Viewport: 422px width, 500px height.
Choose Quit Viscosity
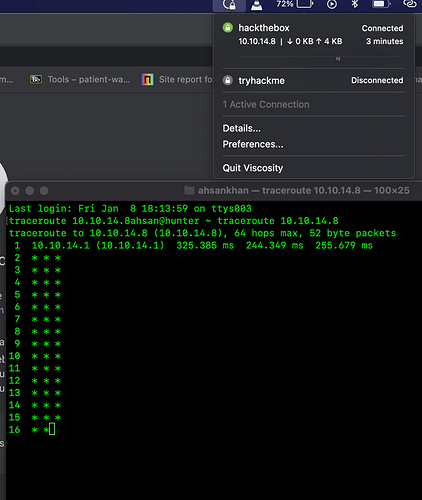(x=253, y=168)
